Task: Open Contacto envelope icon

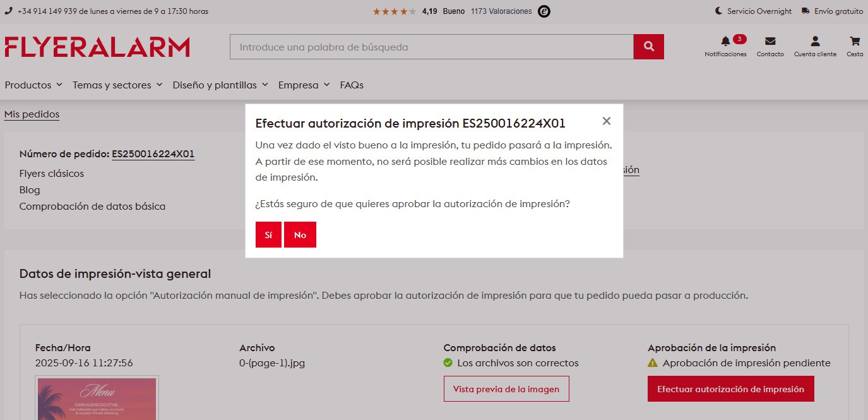Action: click(770, 42)
